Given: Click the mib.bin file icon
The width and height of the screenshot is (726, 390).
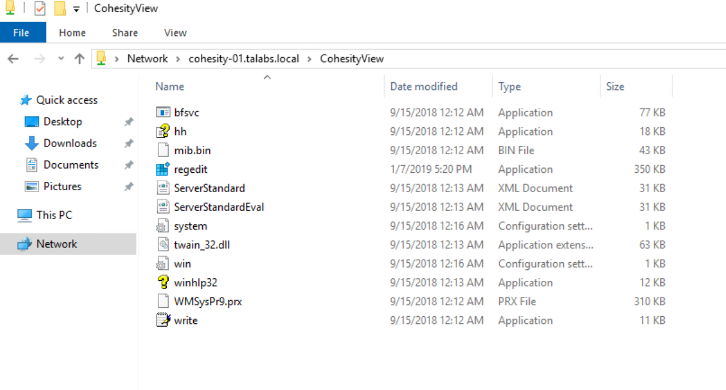Looking at the screenshot, I should point(163,150).
